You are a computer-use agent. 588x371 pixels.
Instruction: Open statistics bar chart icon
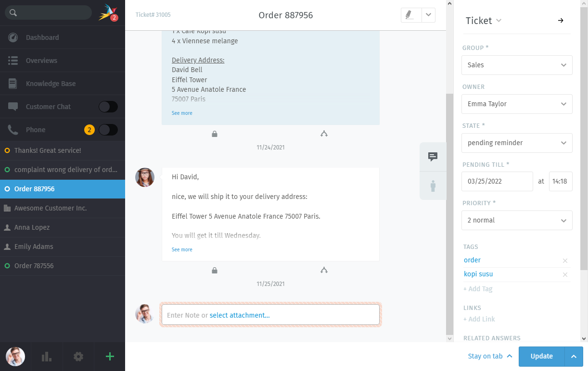[47, 357]
